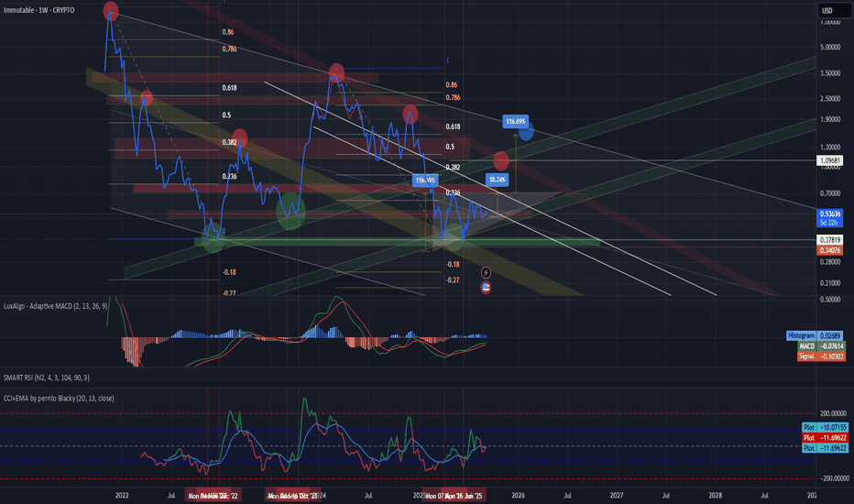Click the 116.69% blue measurement label
854x504 pixels.
click(x=516, y=120)
